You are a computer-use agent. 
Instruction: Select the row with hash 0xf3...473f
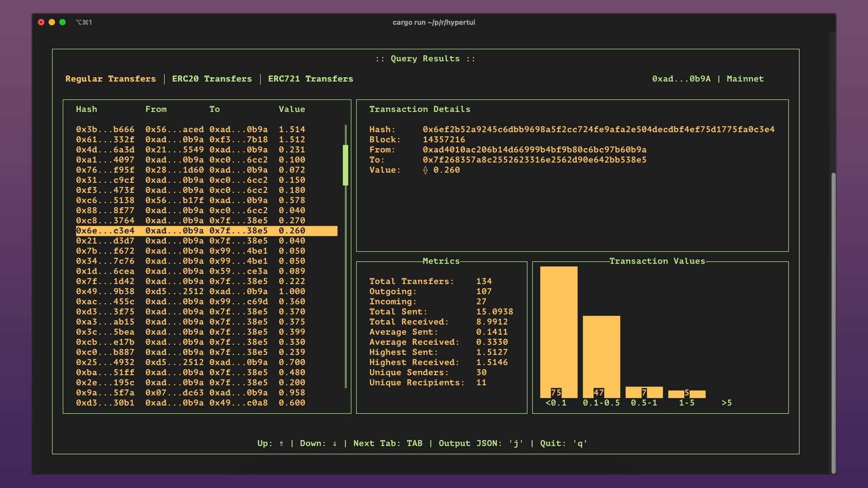[x=207, y=190]
